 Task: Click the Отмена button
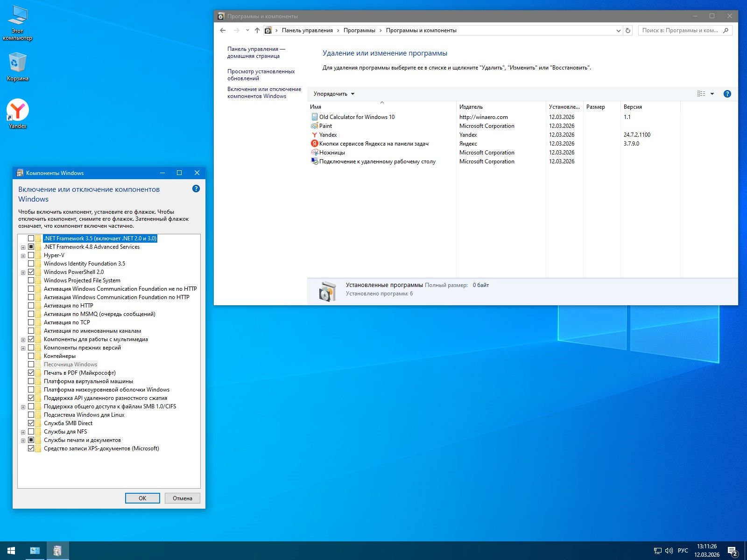point(182,498)
